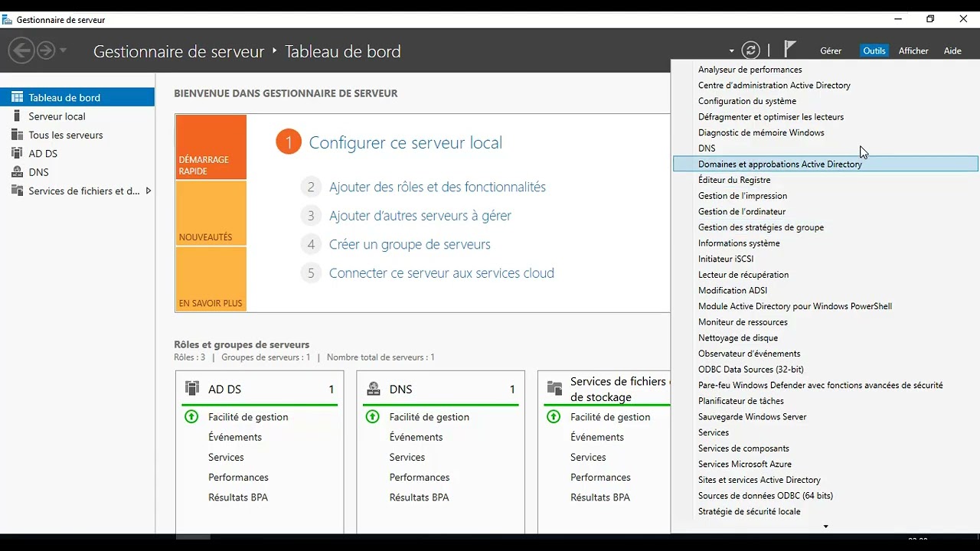
Task: Choose Analyseur de performances from Outils
Action: click(825, 70)
